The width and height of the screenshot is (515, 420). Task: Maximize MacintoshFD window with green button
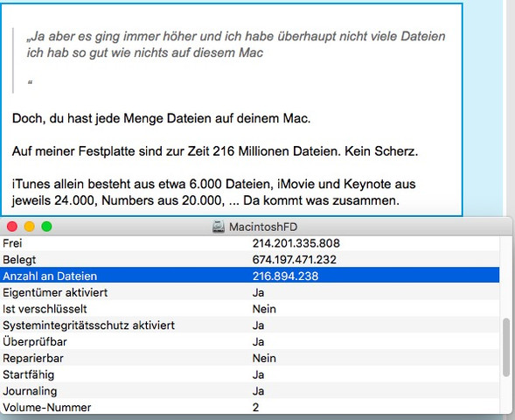pyautogui.click(x=46, y=227)
